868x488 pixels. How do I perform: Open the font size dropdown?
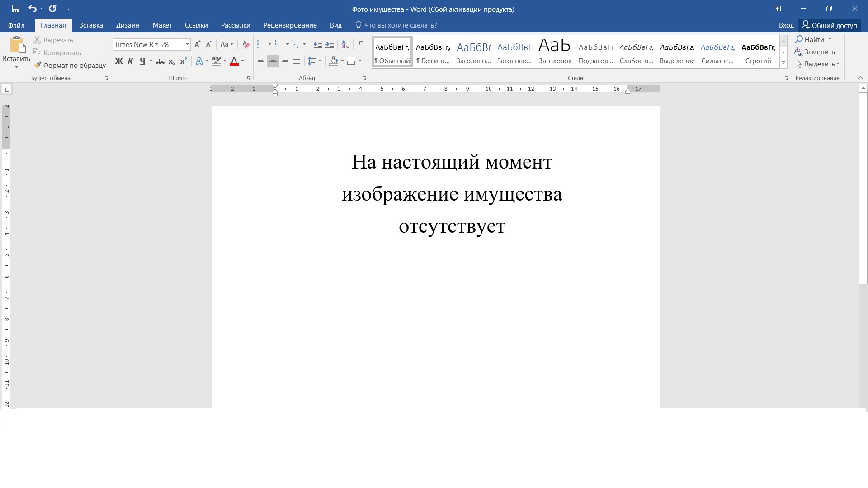[187, 44]
